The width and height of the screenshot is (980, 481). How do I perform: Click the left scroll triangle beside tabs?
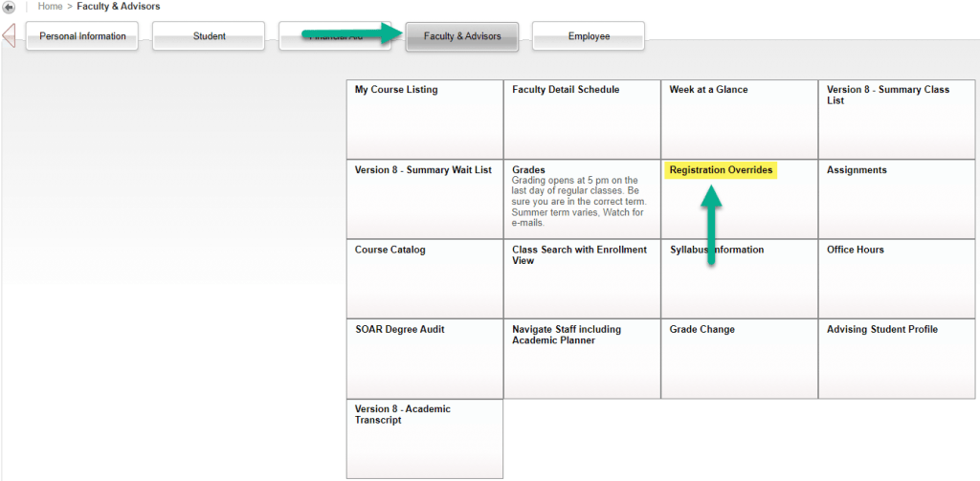[x=9, y=36]
